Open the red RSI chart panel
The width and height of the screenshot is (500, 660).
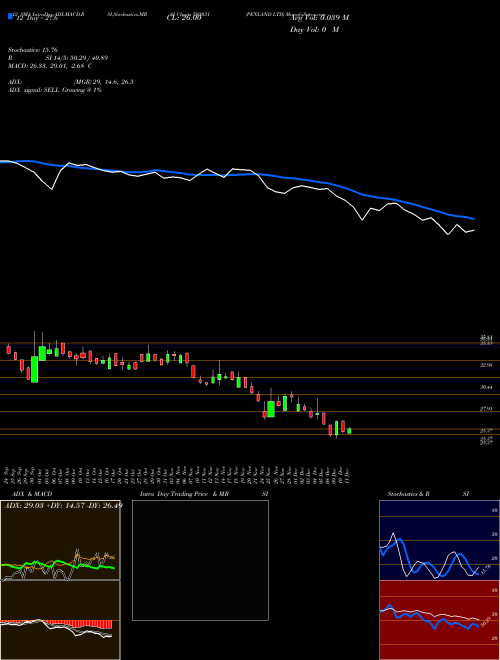coord(439,620)
